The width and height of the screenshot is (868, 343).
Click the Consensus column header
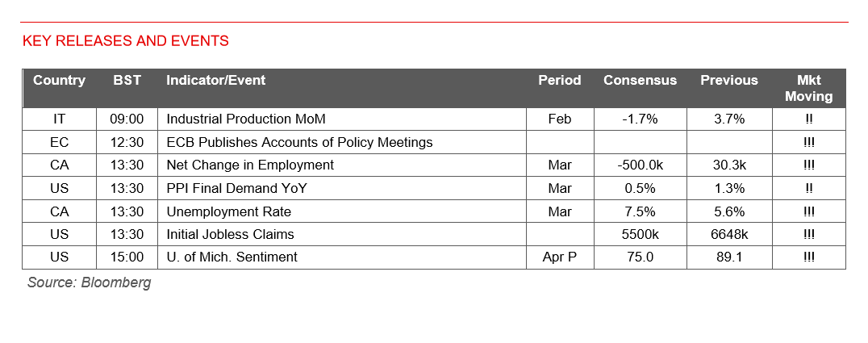pyautogui.click(x=640, y=81)
